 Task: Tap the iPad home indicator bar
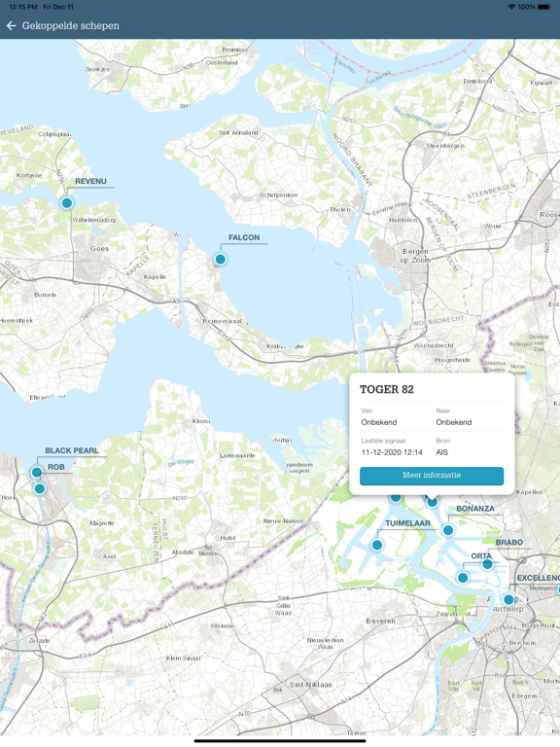coord(280,741)
